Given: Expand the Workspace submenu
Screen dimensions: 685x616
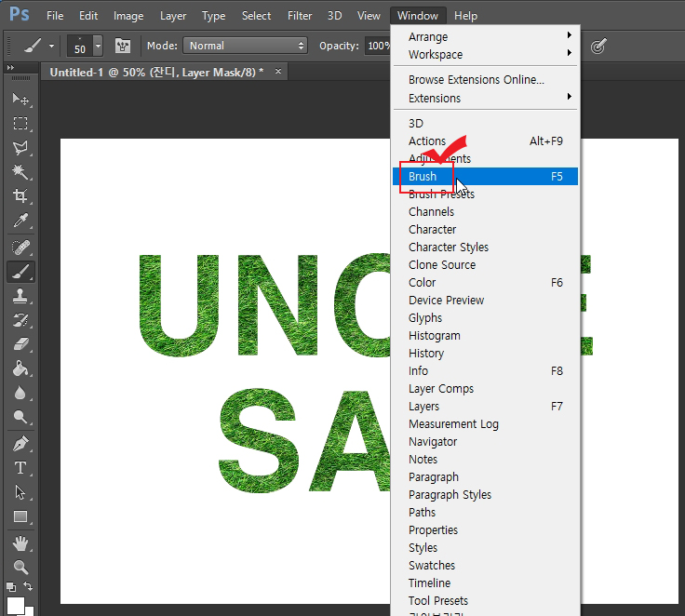Looking at the screenshot, I should 486,55.
